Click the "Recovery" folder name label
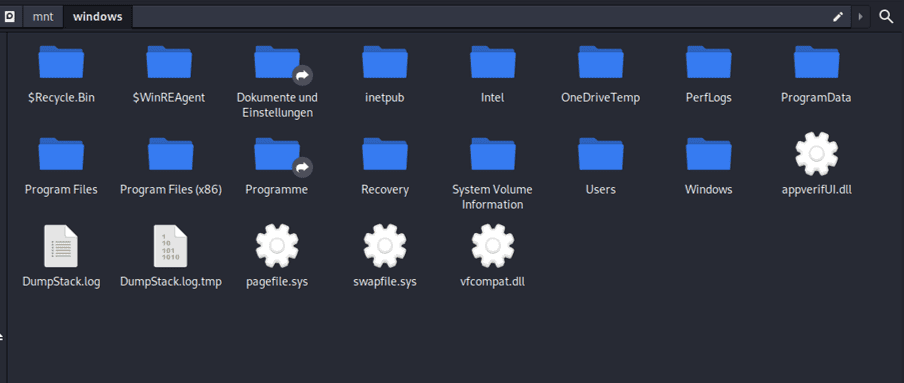The height and width of the screenshot is (383, 904). [385, 190]
